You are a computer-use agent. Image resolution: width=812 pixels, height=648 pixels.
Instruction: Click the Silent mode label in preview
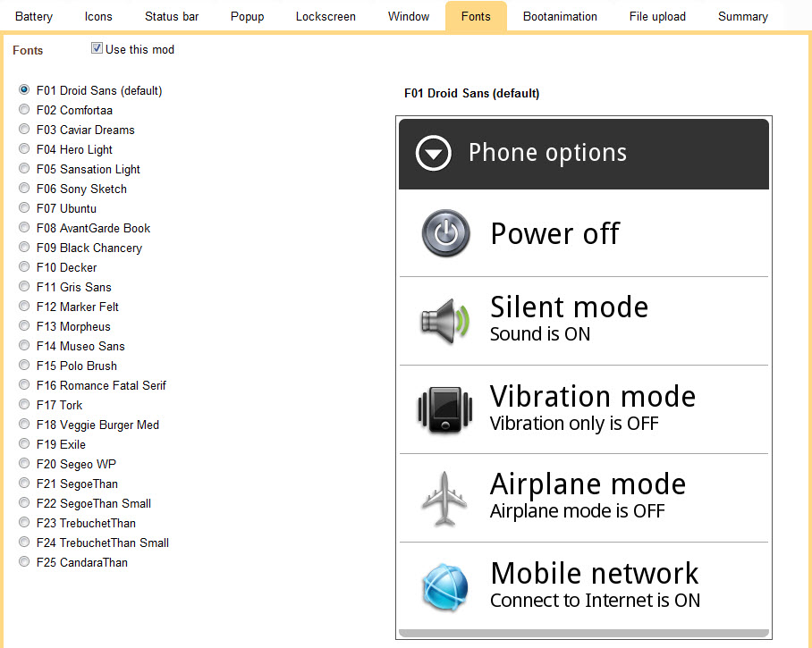(569, 307)
